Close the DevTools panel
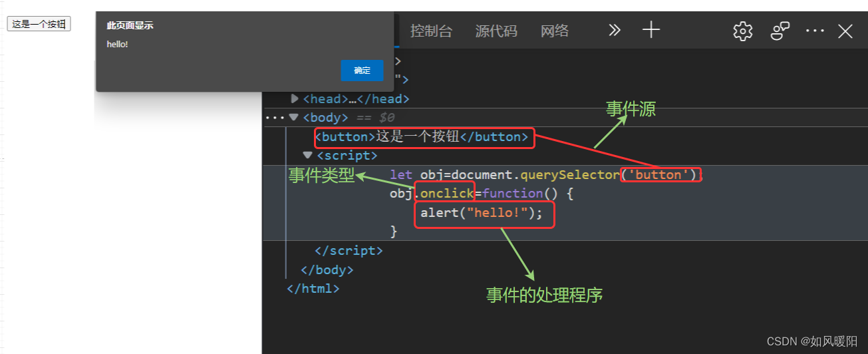 click(x=845, y=31)
